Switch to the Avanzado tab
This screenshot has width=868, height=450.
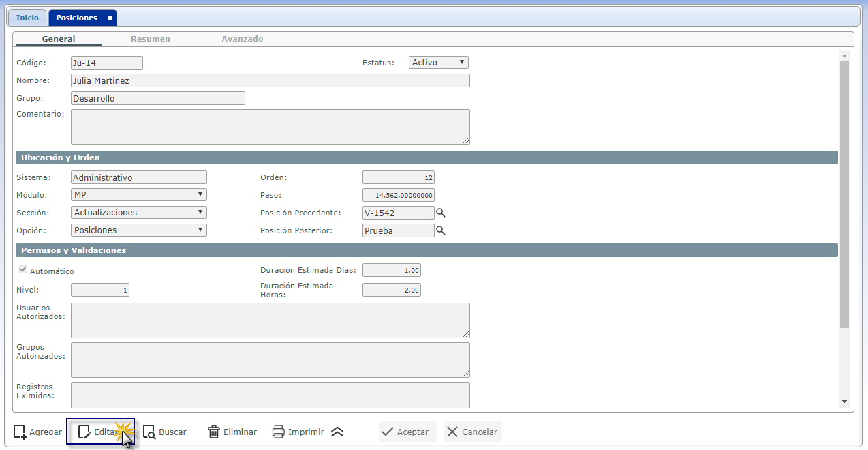tap(243, 39)
